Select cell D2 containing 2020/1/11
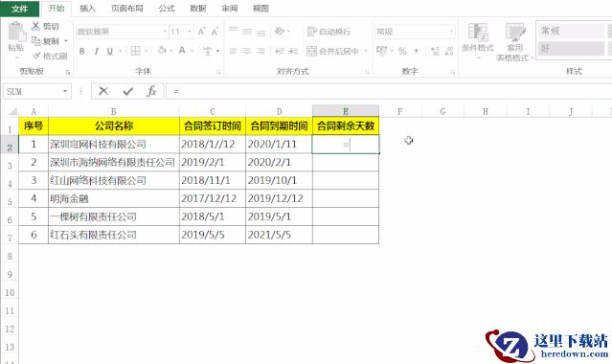 click(x=279, y=144)
